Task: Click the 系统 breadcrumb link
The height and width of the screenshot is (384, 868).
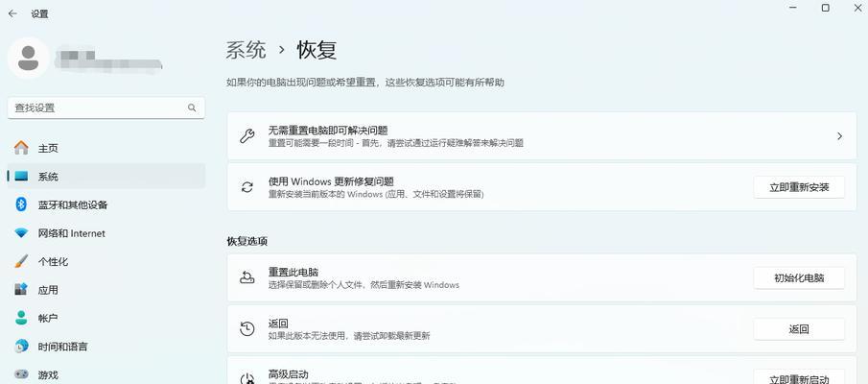Action: [x=246, y=50]
